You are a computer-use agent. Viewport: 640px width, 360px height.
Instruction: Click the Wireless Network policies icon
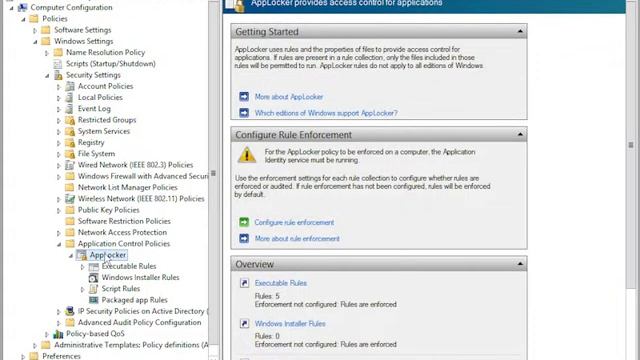coord(70,199)
